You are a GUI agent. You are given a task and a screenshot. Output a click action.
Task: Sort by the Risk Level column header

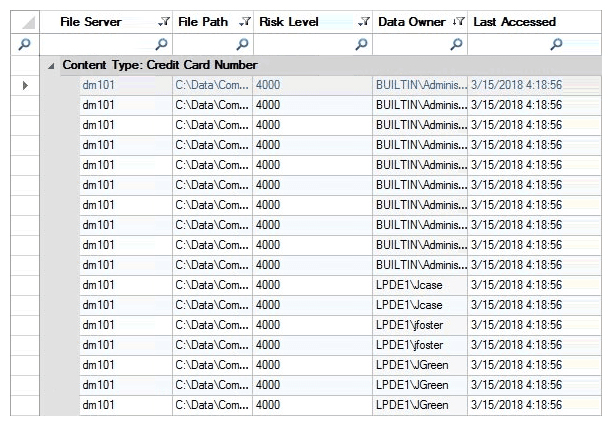tap(289, 22)
